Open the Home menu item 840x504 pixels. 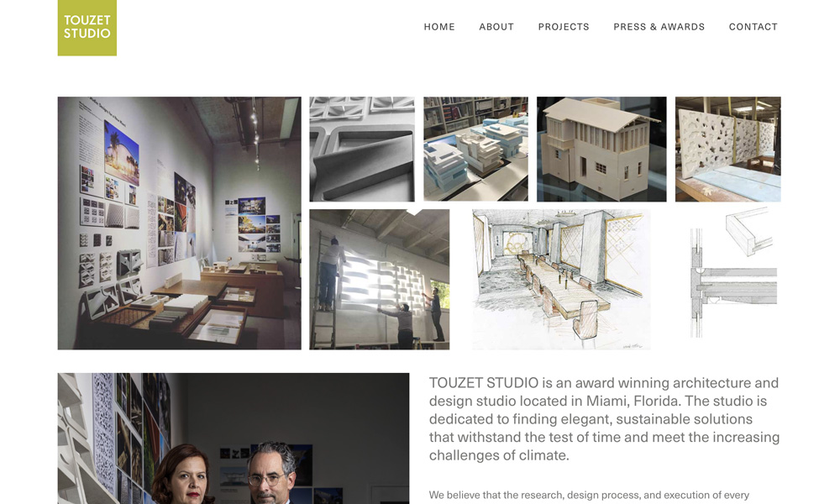pos(439,27)
